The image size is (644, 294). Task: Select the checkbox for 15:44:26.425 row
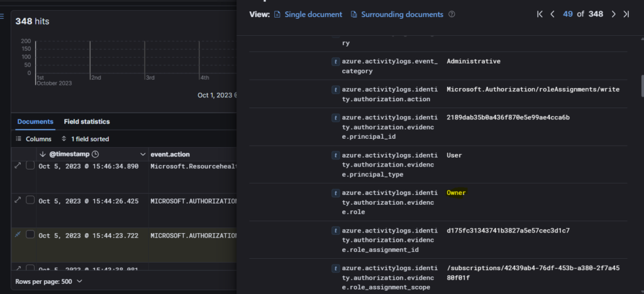(x=30, y=200)
